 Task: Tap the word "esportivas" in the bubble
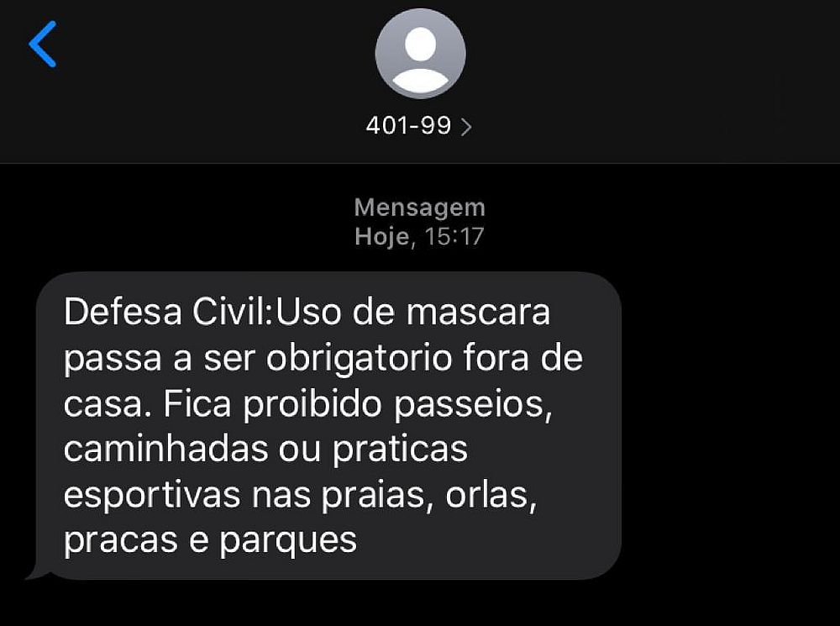click(x=151, y=496)
